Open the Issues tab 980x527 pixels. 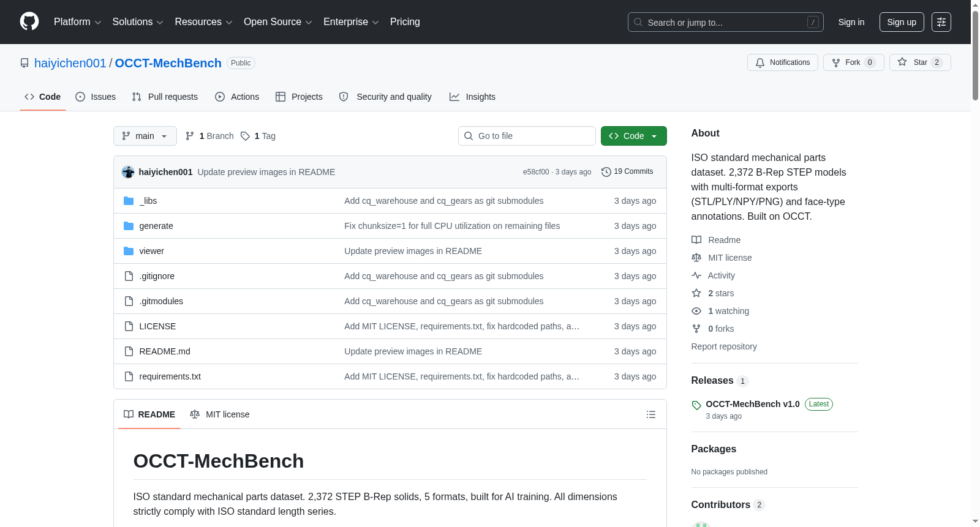(96, 97)
